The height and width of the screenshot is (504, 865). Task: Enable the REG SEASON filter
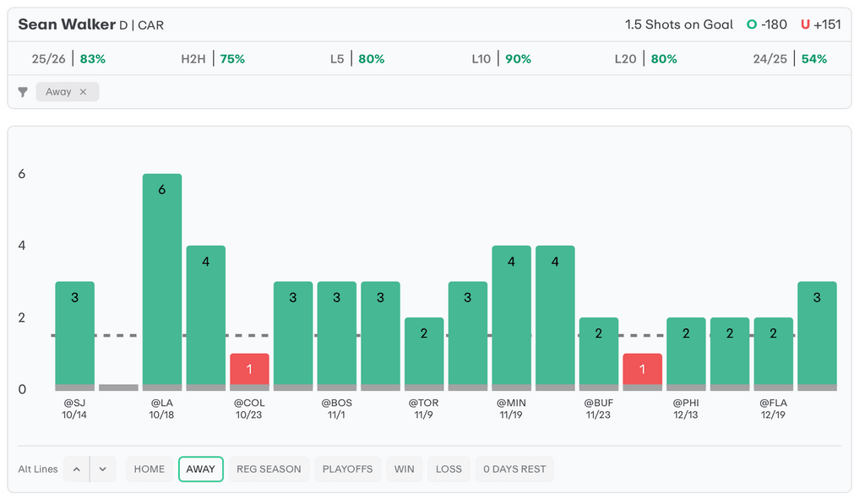tap(269, 469)
